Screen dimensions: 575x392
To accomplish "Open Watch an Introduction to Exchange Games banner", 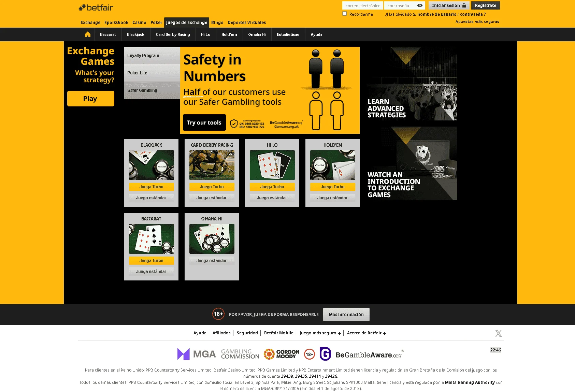I will coord(412,163).
